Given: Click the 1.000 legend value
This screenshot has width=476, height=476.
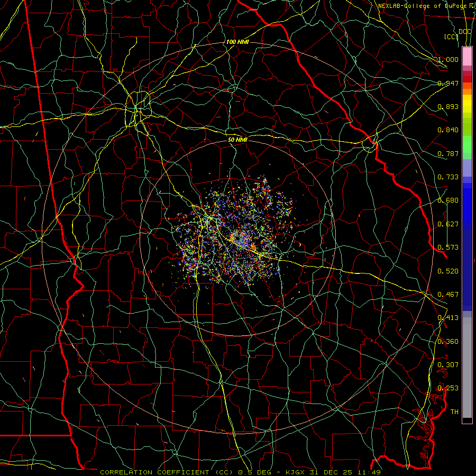Looking at the screenshot, I should click(x=448, y=59).
